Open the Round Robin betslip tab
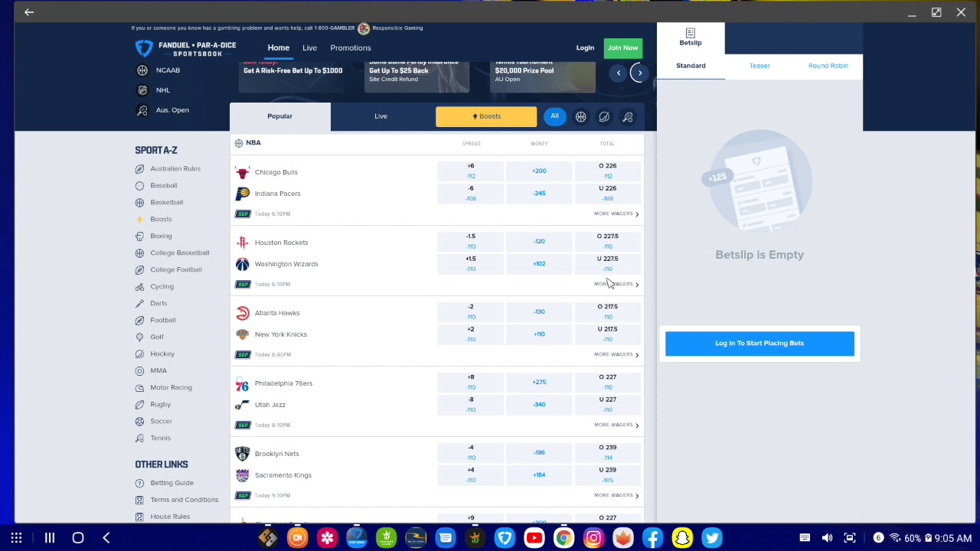The width and height of the screenshot is (980, 551). pyautogui.click(x=828, y=66)
